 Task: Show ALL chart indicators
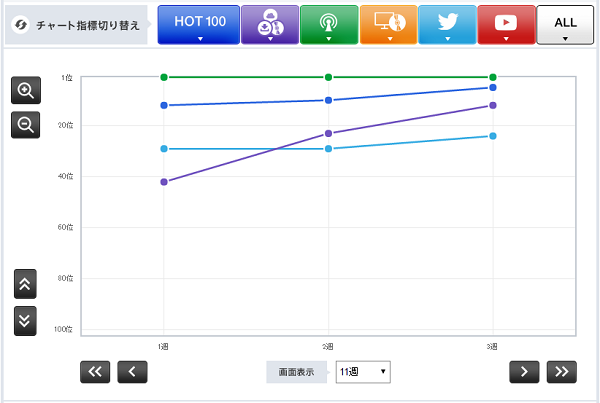click(x=565, y=24)
